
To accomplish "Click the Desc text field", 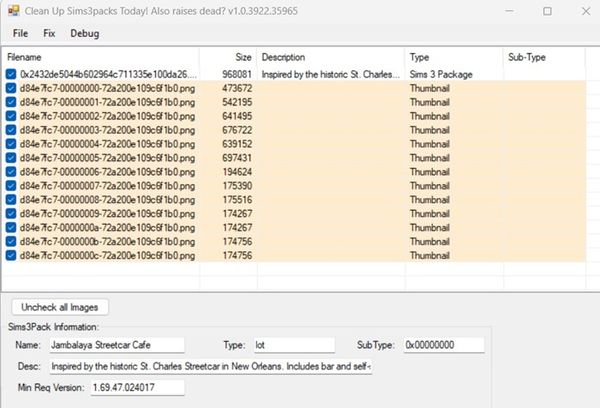I will pos(210,366).
